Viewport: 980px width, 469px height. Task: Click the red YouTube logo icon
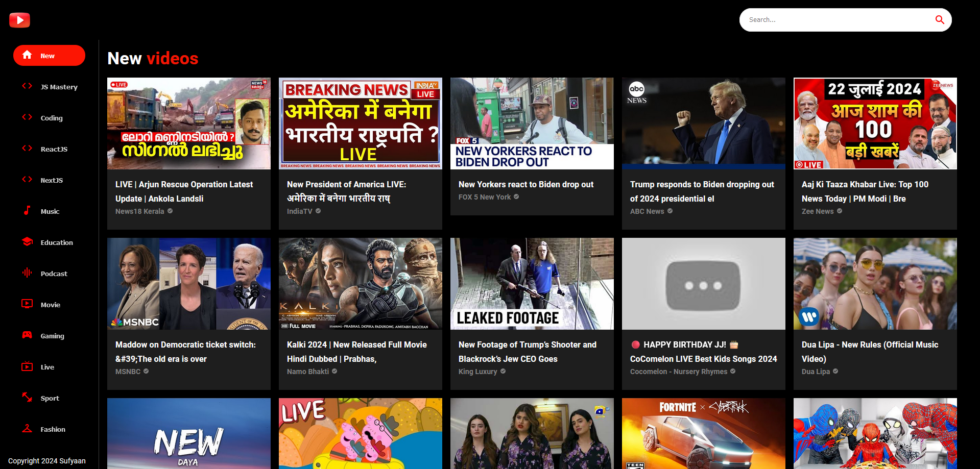tap(19, 20)
